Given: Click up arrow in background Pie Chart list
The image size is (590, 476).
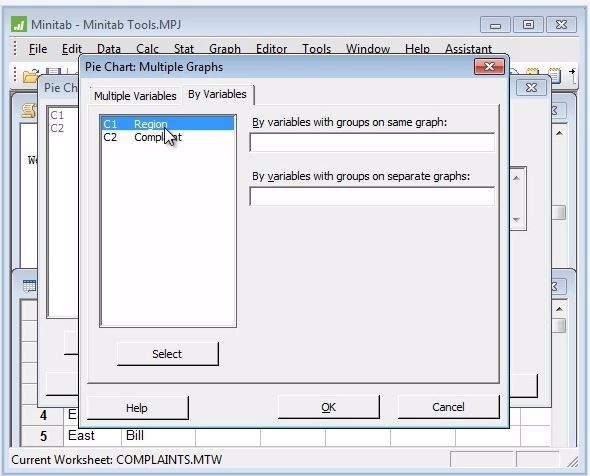Looking at the screenshot, I should (516, 178).
